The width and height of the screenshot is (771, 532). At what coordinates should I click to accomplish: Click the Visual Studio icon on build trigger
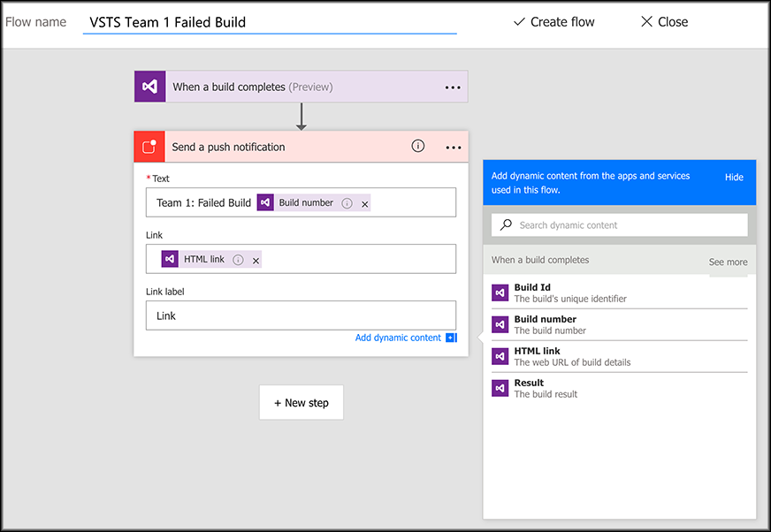pos(149,87)
